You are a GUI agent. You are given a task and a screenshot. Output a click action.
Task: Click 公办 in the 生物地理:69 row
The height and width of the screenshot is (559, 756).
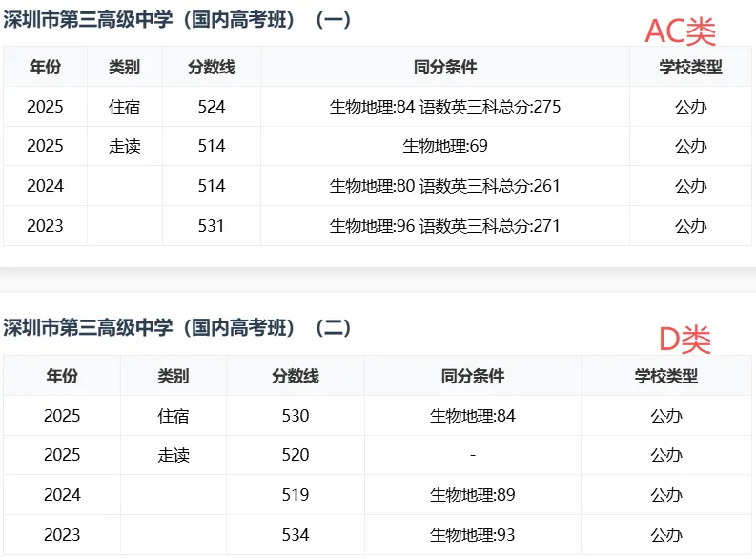click(x=690, y=146)
